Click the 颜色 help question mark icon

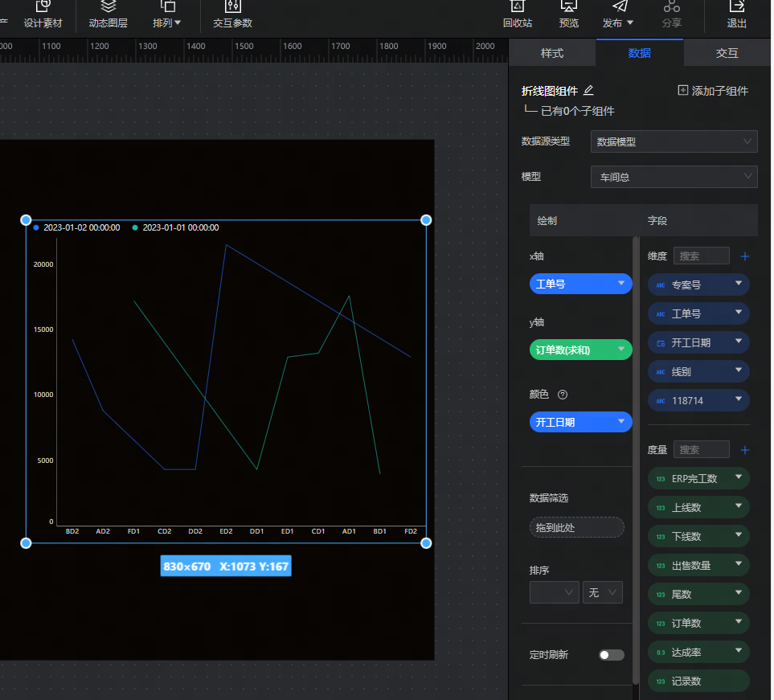[x=563, y=395]
